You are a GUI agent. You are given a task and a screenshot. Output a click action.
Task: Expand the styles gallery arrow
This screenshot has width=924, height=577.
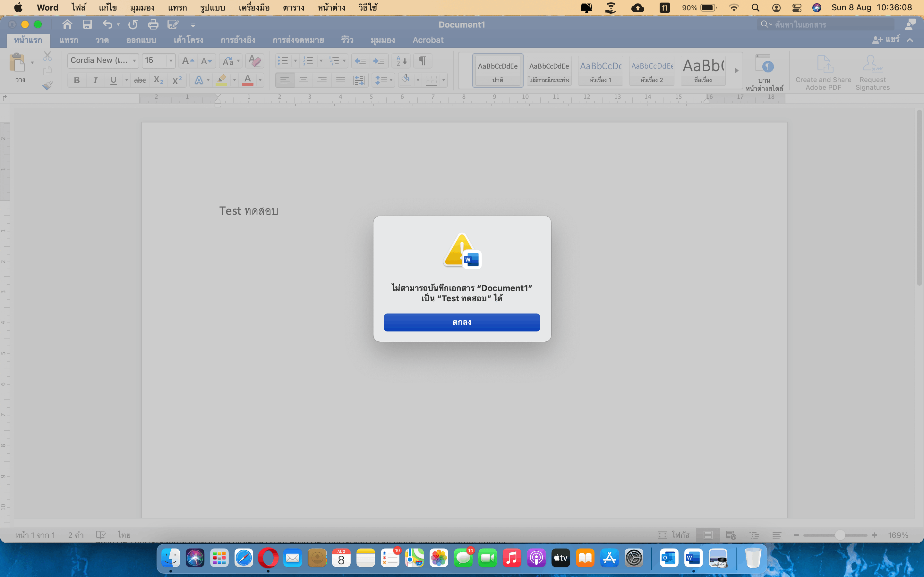tap(737, 71)
